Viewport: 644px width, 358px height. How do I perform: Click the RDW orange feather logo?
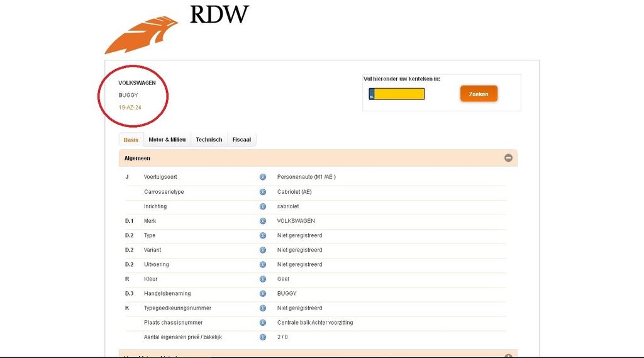tap(142, 35)
